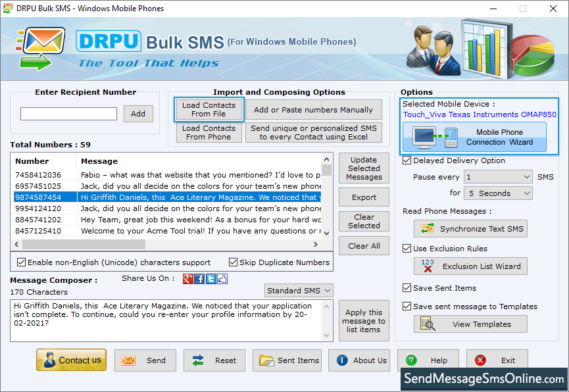Click the contact list scroll-down arrow
Image resolution: width=569 pixels, height=392 pixels.
point(326,233)
